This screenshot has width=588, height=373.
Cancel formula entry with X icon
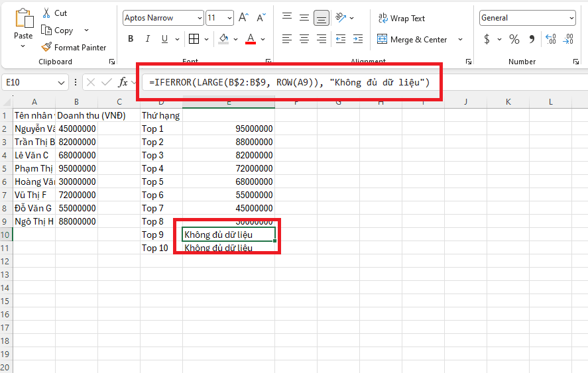pyautogui.click(x=90, y=82)
